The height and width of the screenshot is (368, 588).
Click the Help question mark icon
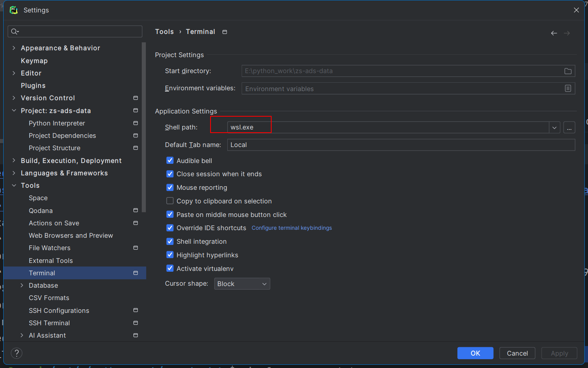coord(16,353)
